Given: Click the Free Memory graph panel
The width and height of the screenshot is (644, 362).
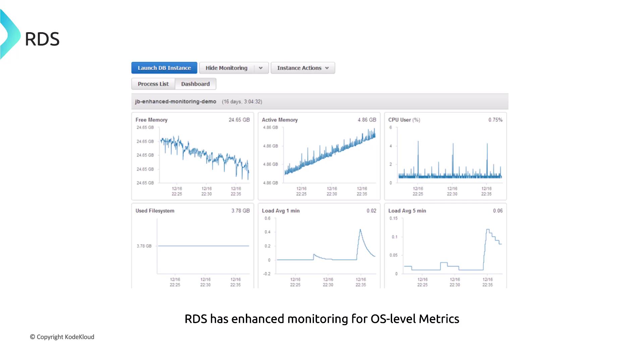Looking at the screenshot, I should [x=193, y=157].
